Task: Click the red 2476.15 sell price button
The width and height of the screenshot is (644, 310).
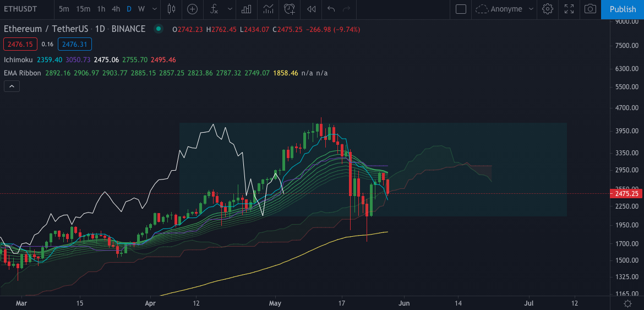Action: tap(20, 44)
